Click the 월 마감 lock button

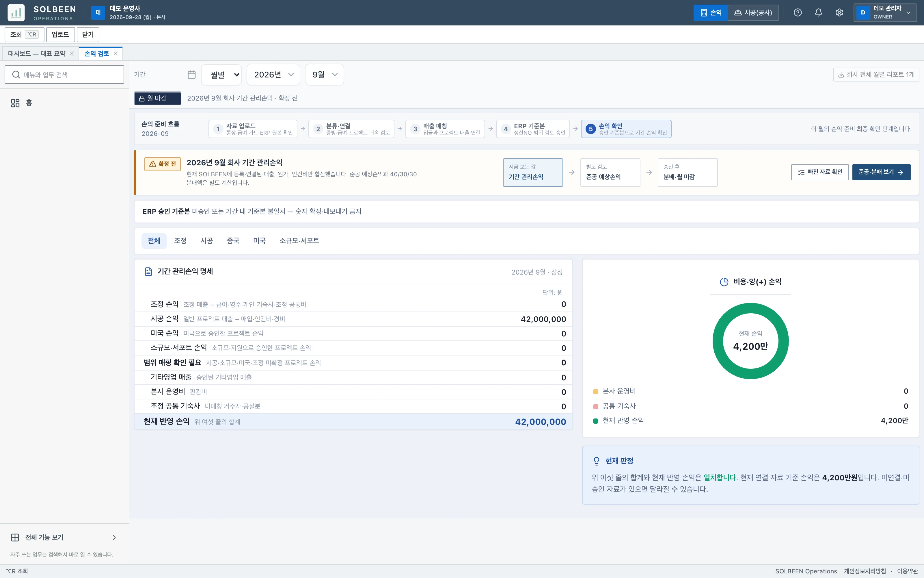[157, 98]
